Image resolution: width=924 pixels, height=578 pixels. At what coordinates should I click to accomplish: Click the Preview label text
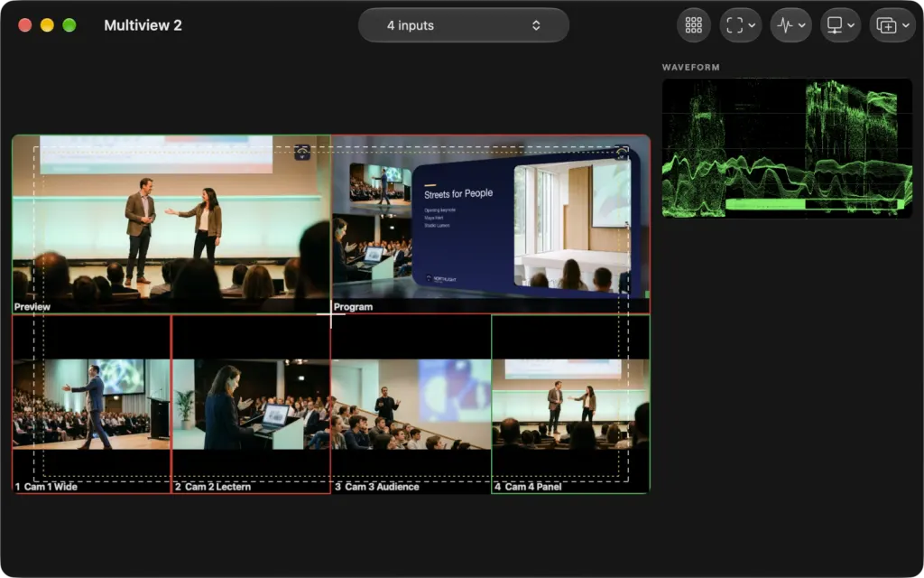[32, 307]
